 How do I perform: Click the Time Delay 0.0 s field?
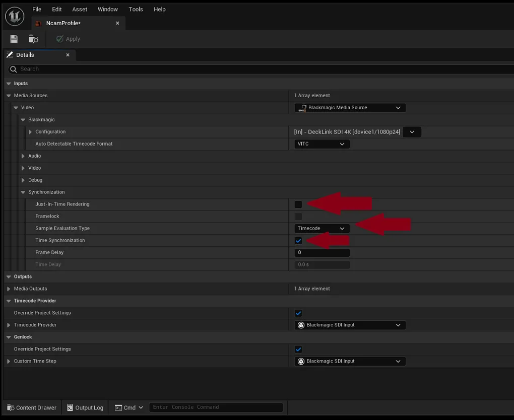tap(322, 265)
